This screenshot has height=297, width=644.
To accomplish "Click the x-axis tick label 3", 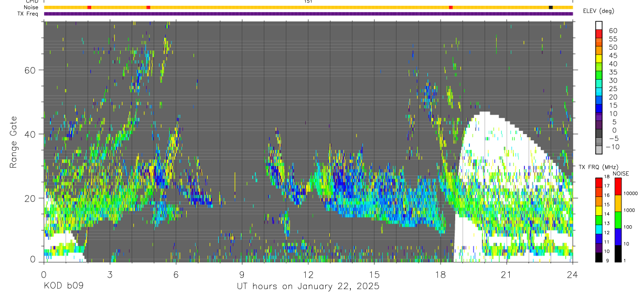I will 110,274.
